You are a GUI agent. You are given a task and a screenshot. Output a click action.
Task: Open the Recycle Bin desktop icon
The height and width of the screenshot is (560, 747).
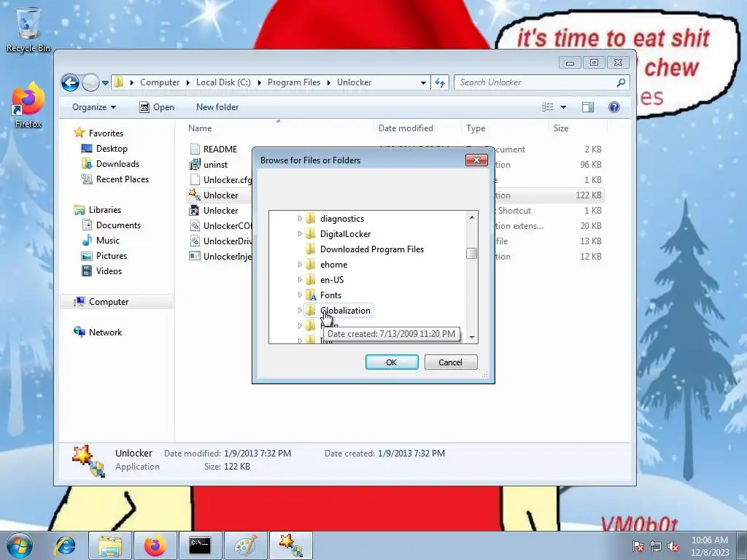(28, 28)
